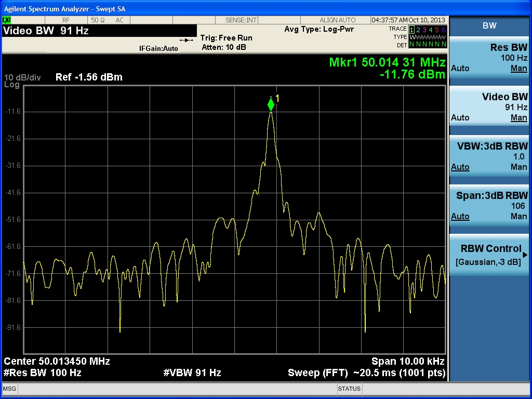Select trace number 6 indicator
The width and height of the screenshot is (532, 399).
click(444, 30)
